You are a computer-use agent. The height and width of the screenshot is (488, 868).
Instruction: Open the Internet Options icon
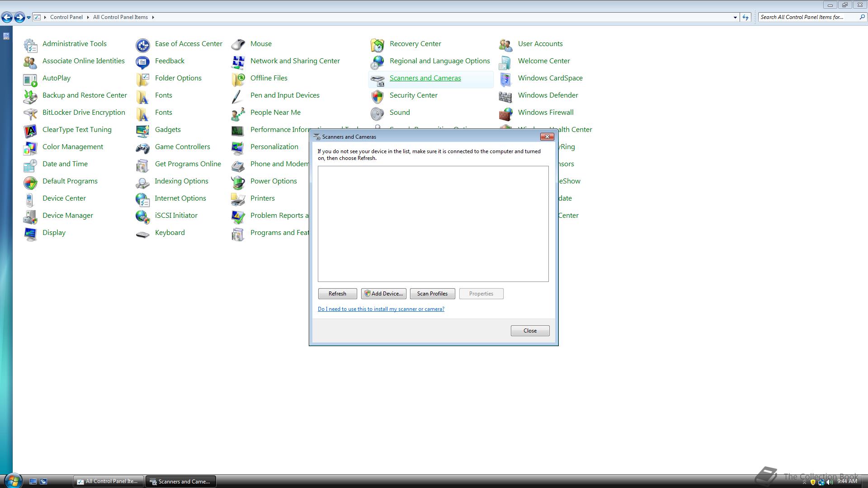click(143, 199)
